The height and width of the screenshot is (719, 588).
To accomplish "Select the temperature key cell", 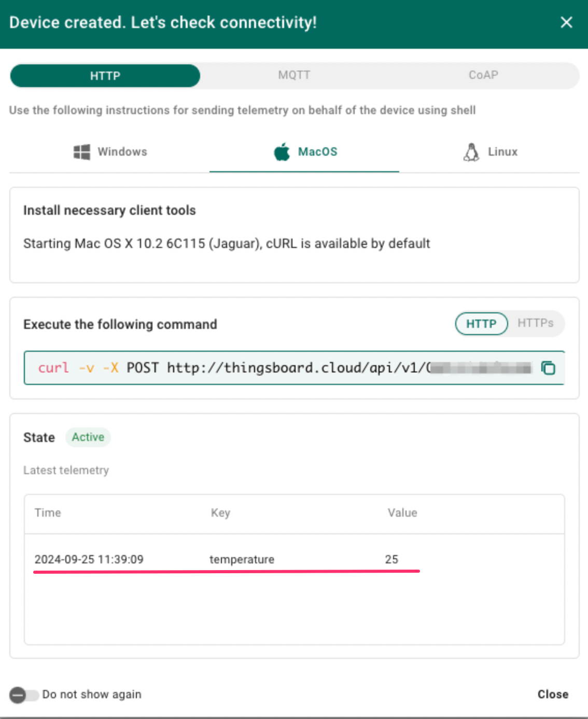I will pos(242,559).
